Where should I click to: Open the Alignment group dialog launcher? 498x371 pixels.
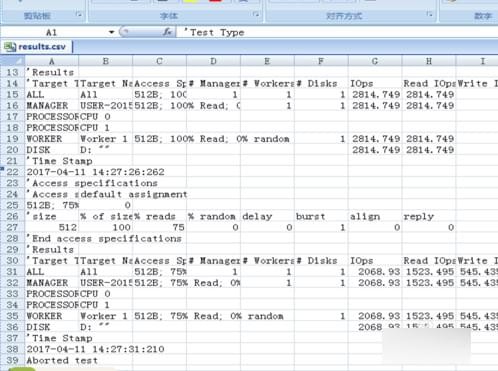point(430,14)
